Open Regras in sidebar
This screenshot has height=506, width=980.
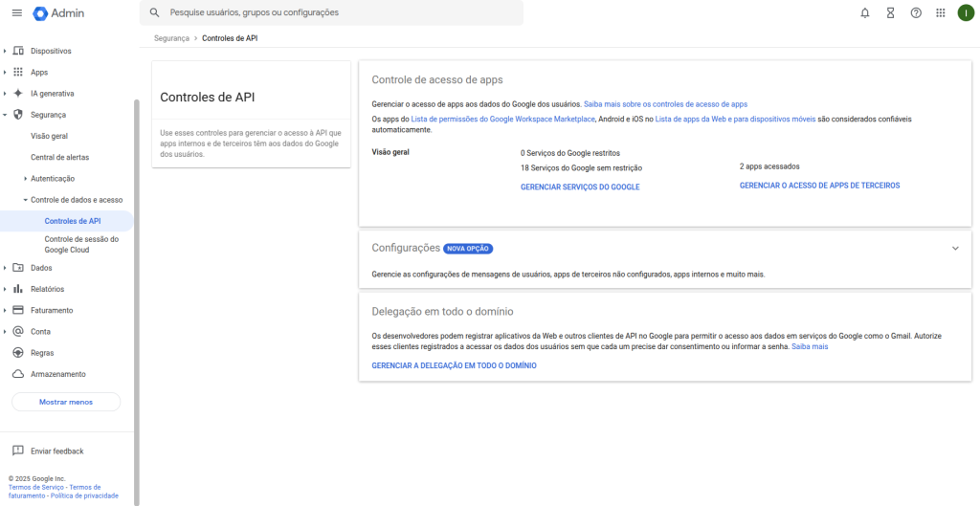[x=42, y=353]
